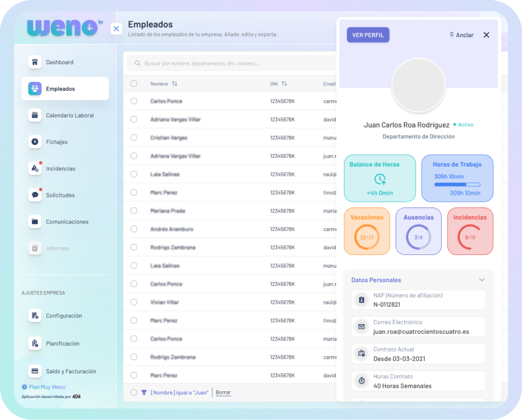Select the Carlos Ponce row checkbox
522x420 pixels.
click(134, 101)
